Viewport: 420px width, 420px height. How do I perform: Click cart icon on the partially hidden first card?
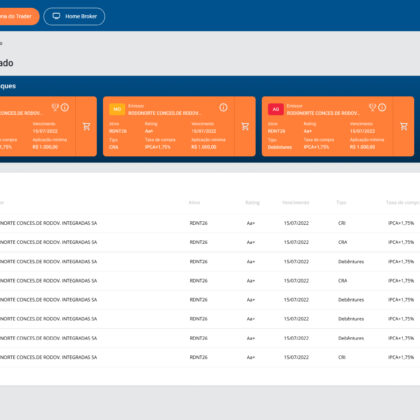[x=87, y=126]
